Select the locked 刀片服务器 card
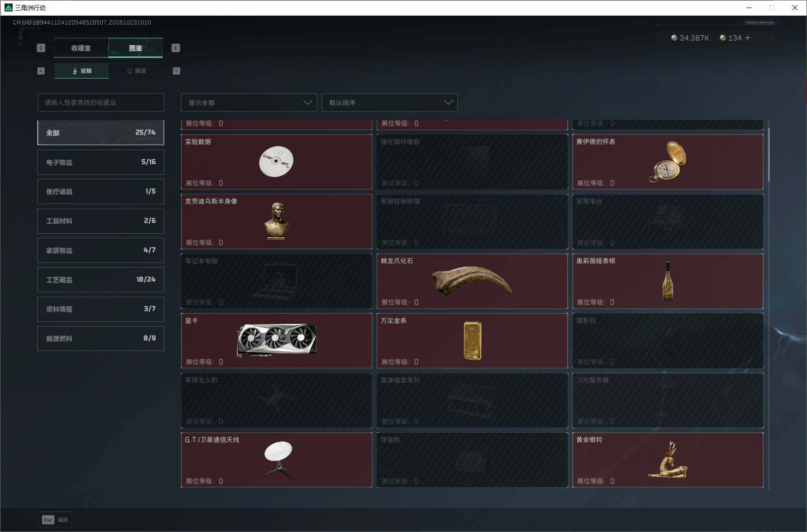The image size is (807, 532). tap(668, 401)
